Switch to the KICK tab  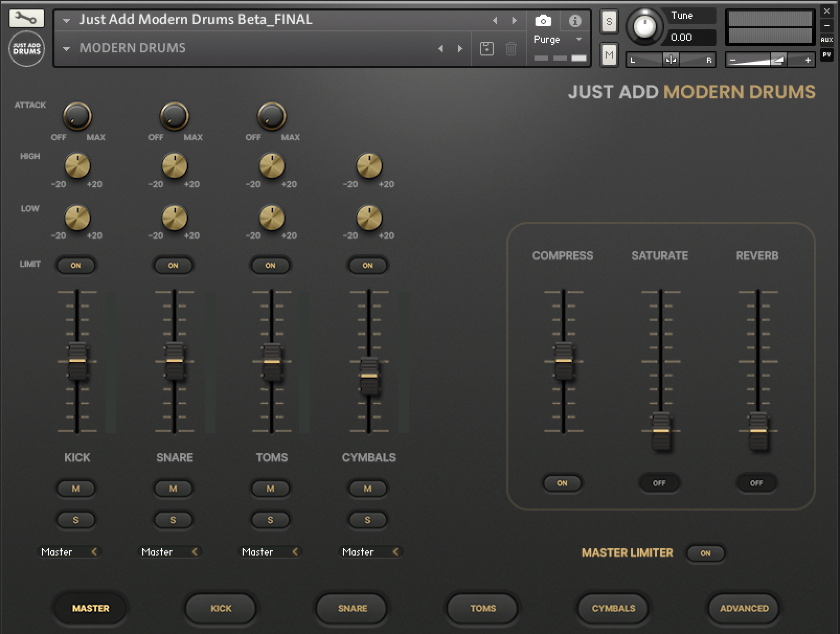coord(221,608)
